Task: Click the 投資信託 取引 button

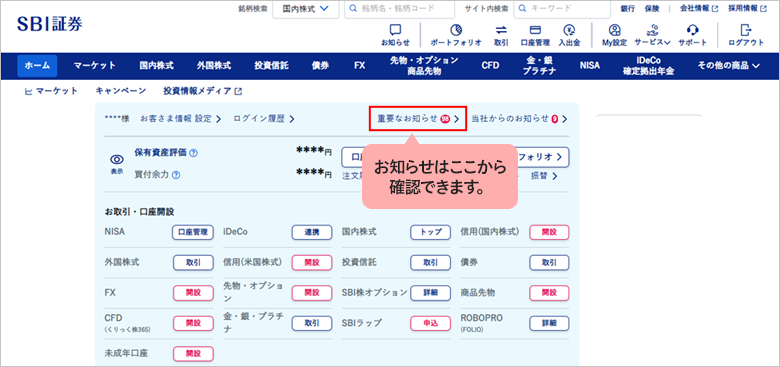Action: pos(430,263)
